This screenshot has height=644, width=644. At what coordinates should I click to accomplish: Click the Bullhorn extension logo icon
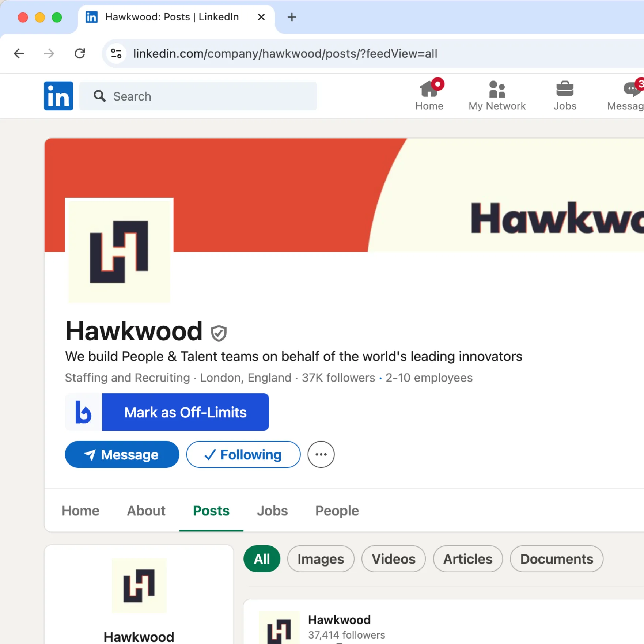(83, 412)
